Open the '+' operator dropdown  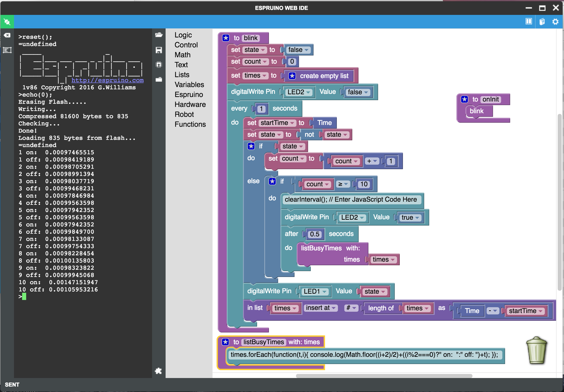click(372, 161)
